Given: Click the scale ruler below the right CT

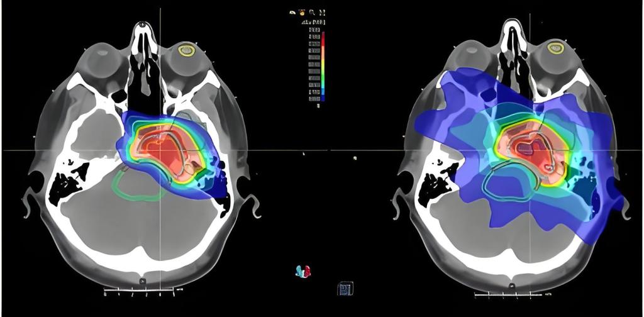Looking at the screenshot, I should tap(509, 294).
